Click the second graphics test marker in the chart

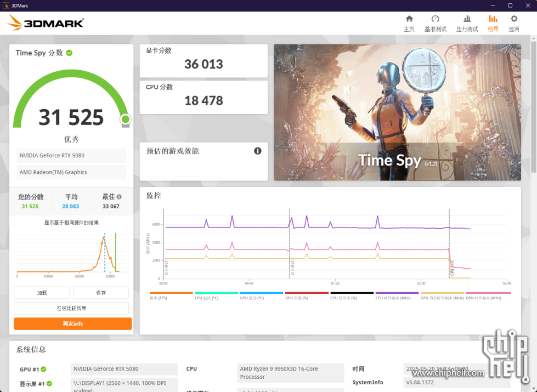(290, 244)
